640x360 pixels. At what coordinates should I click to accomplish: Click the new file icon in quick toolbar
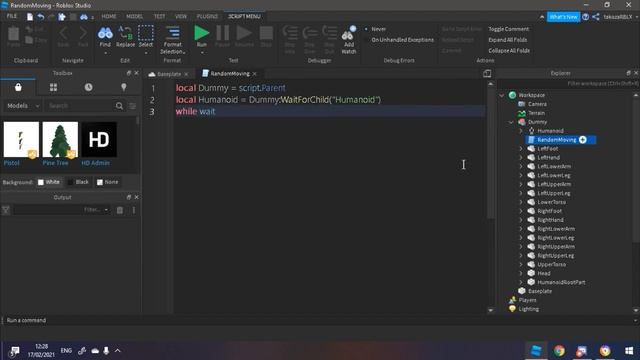[x=30, y=17]
